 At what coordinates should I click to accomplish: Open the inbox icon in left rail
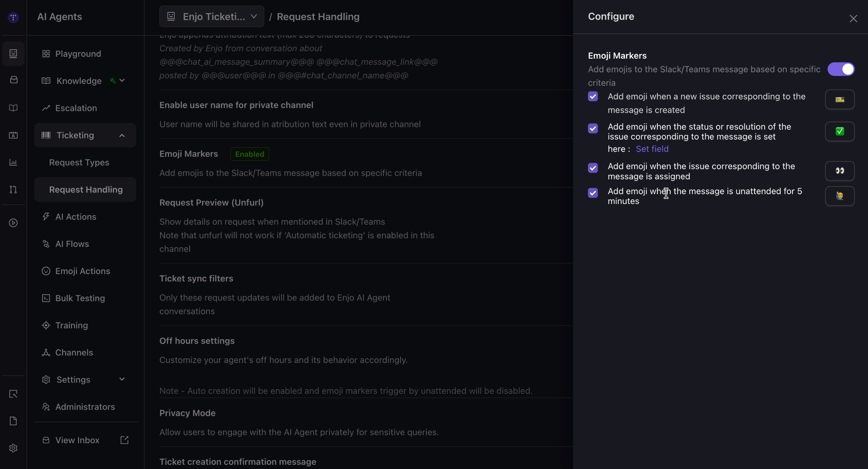[x=13, y=80]
